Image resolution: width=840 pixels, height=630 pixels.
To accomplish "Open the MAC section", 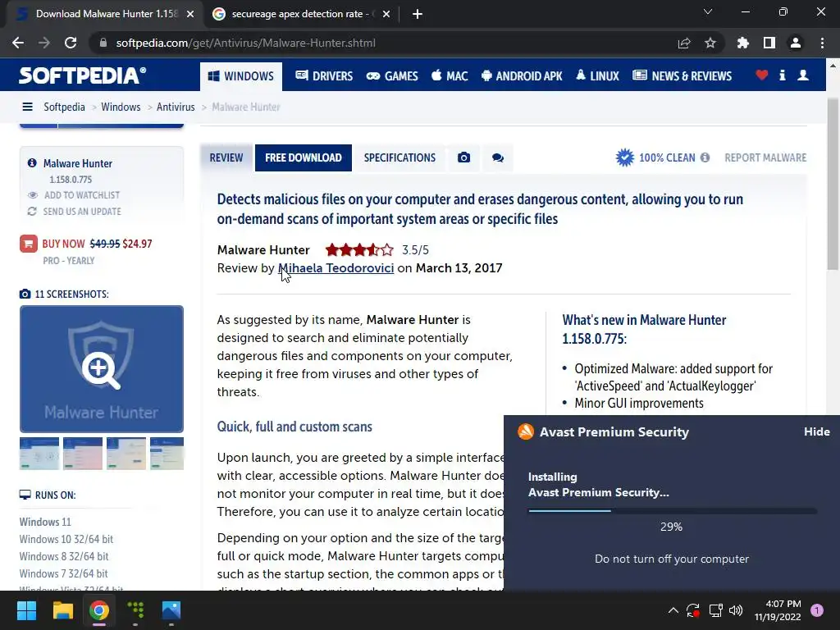I will [x=450, y=76].
